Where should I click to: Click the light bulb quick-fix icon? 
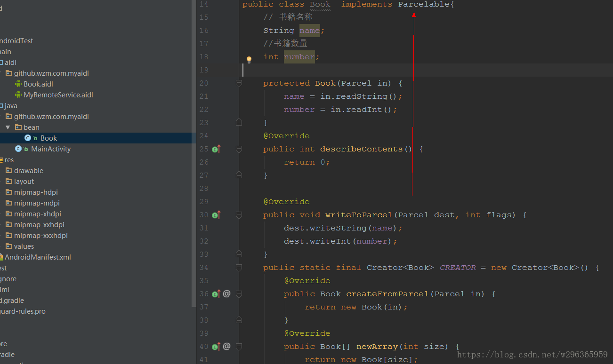(x=249, y=60)
